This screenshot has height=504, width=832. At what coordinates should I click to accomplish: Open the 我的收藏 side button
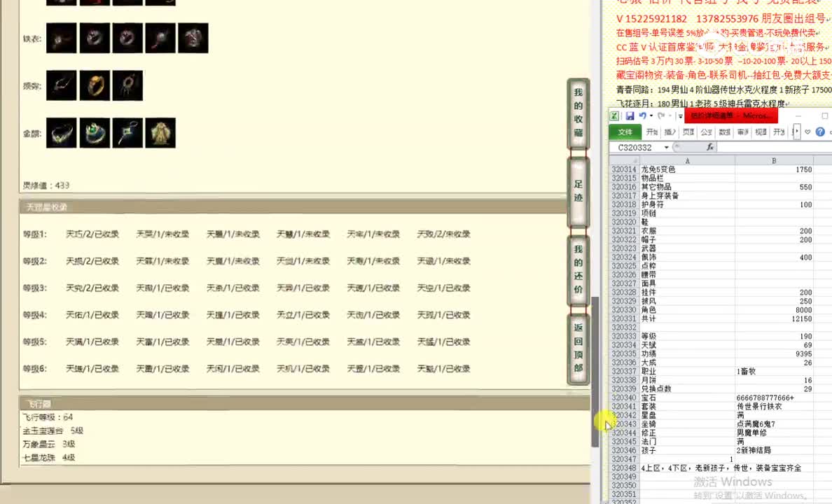[578, 113]
